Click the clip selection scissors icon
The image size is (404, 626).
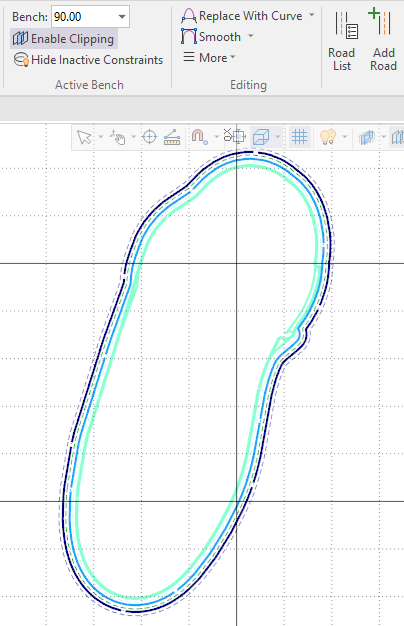234,136
